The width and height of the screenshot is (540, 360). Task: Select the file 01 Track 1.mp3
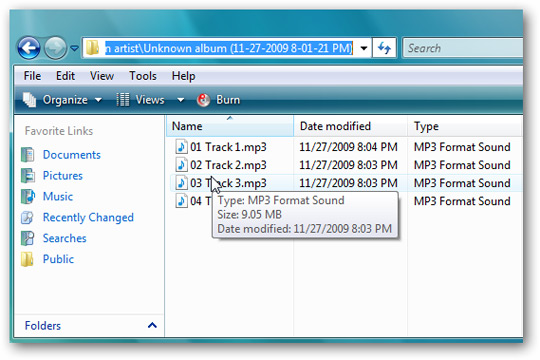pyautogui.click(x=228, y=147)
